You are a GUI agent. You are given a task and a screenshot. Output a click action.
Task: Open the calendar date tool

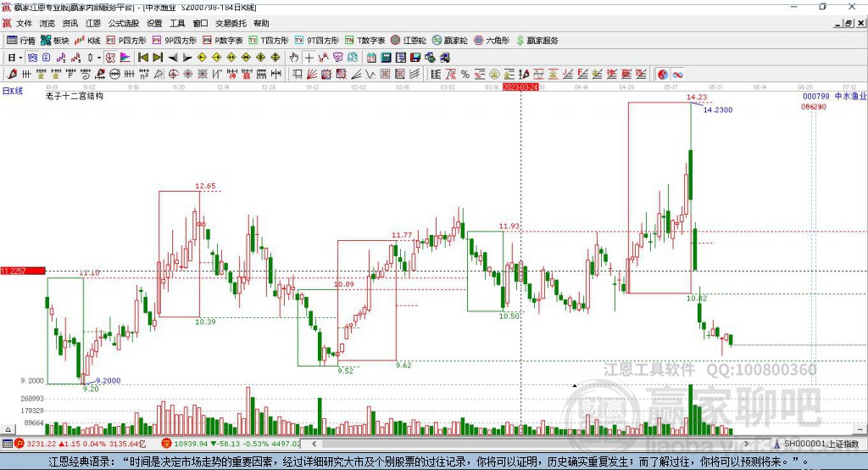pos(371,58)
